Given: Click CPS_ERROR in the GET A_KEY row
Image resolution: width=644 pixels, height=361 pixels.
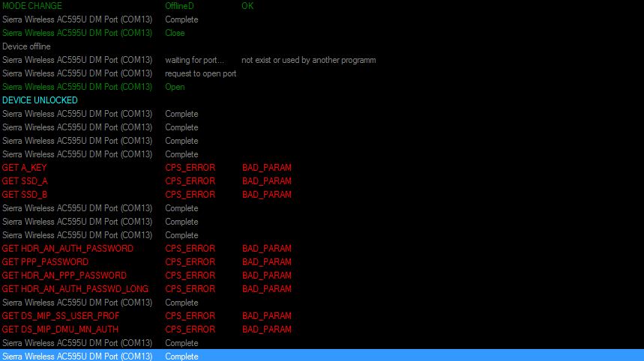Looking at the screenshot, I should pos(190,167).
